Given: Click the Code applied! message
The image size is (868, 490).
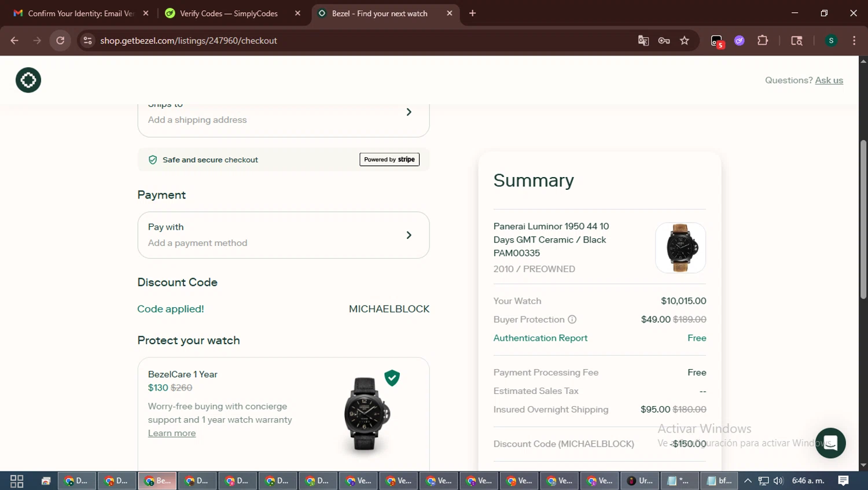Looking at the screenshot, I should (171, 309).
